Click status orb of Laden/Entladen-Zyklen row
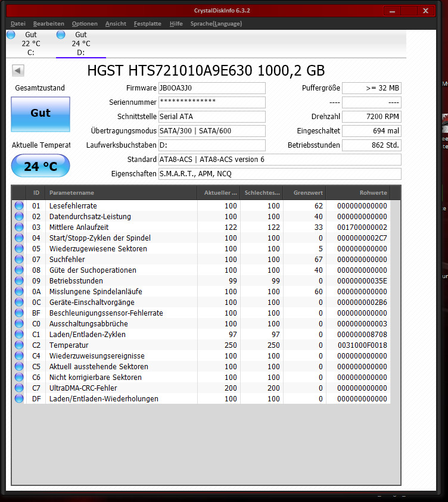This screenshot has height=502, width=448. (19, 334)
